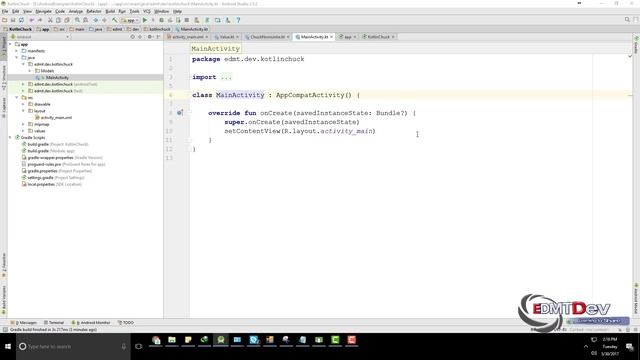Image resolution: width=640 pixels, height=360 pixels.
Task: Click the Redo arrow toolbar icon
Action: coord(40,20)
